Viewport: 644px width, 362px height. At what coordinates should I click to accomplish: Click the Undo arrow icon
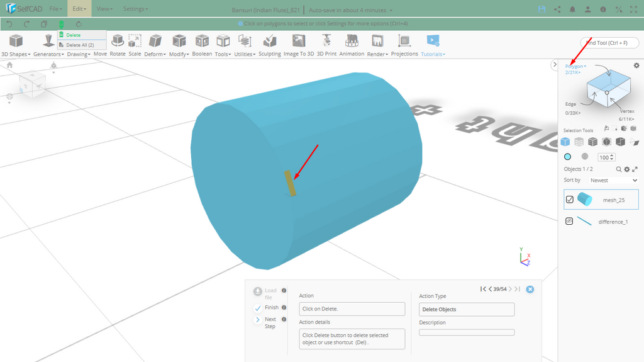tap(9, 24)
